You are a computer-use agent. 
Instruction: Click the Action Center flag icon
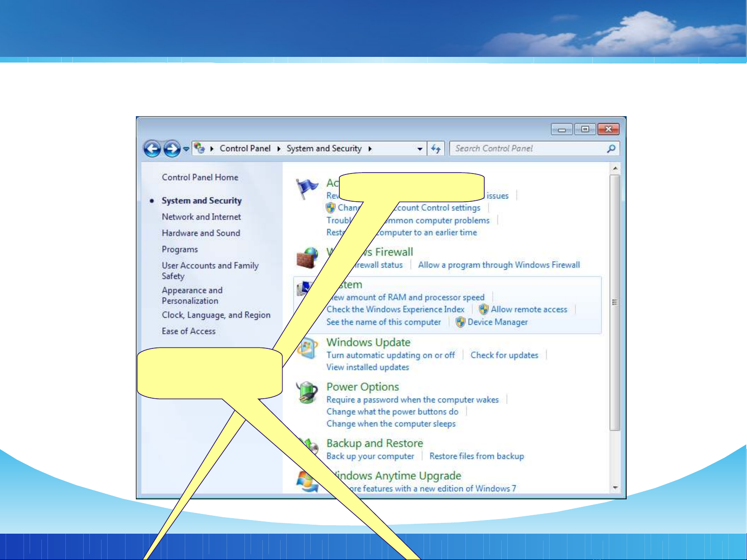click(x=307, y=189)
